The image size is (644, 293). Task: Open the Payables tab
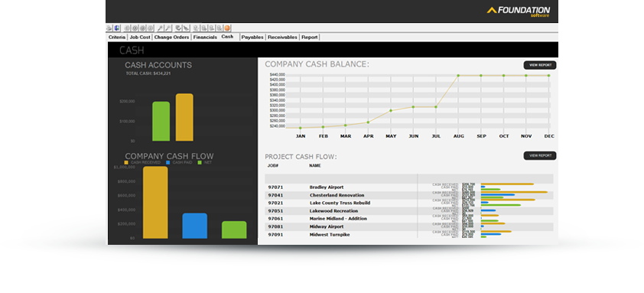tap(252, 37)
